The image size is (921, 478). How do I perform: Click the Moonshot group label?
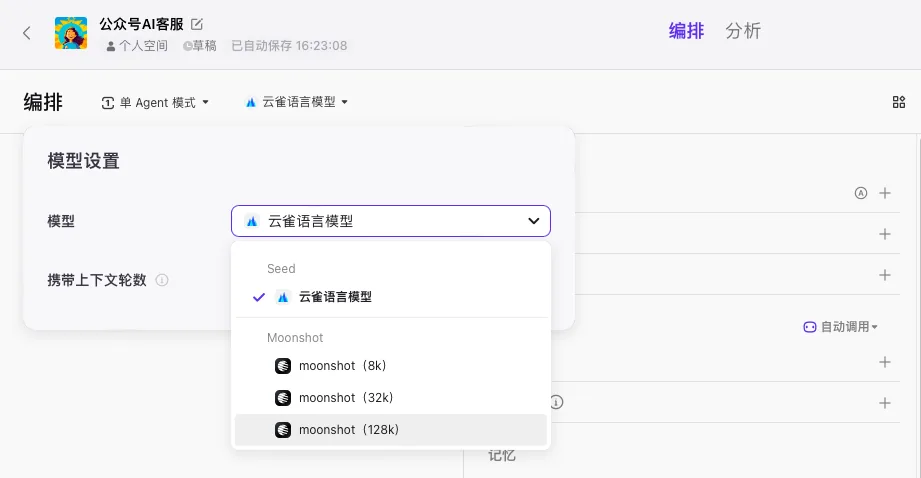(295, 338)
